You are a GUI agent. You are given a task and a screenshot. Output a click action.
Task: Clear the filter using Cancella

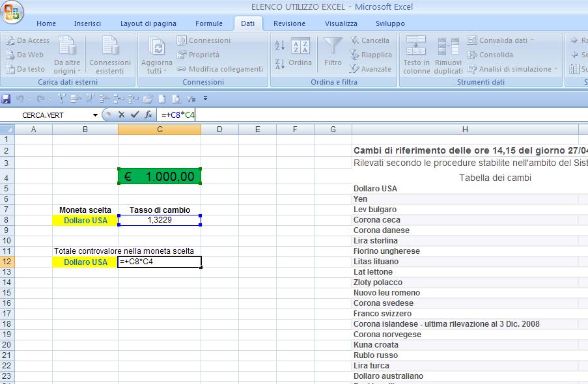coord(372,40)
